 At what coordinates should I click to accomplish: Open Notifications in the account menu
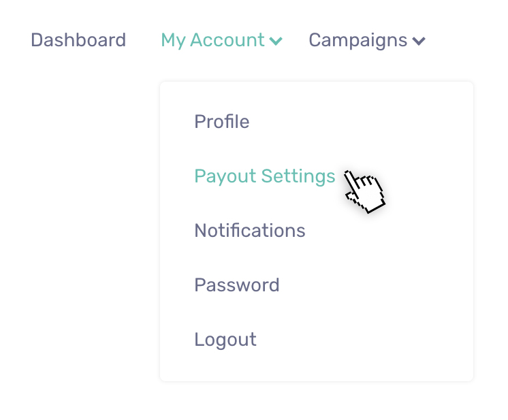tap(250, 231)
